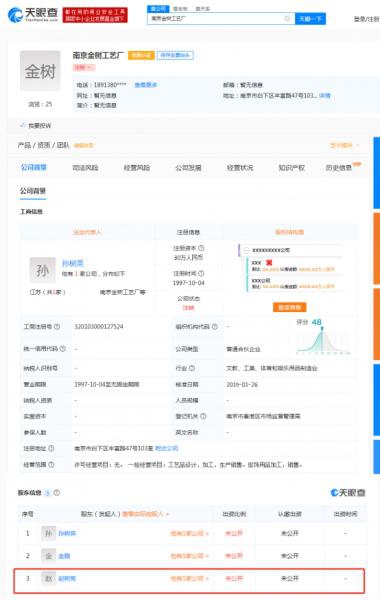The width and height of the screenshot is (380, 600).
Task: Expand 他有1家公司 in shareholder row 1
Action: click(189, 533)
